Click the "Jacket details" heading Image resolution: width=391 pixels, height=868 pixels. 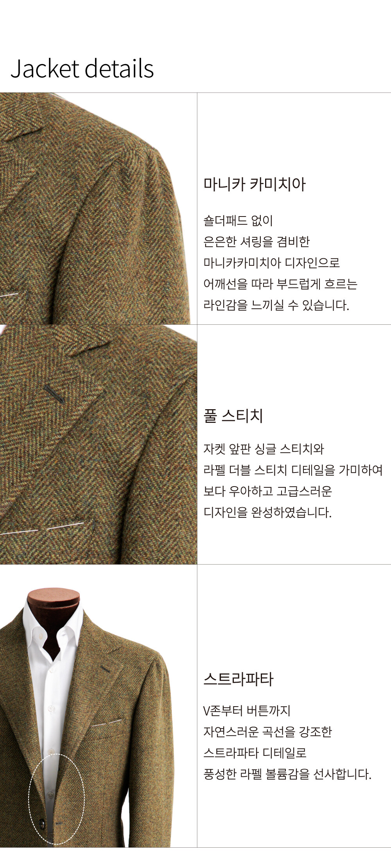pyautogui.click(x=82, y=69)
